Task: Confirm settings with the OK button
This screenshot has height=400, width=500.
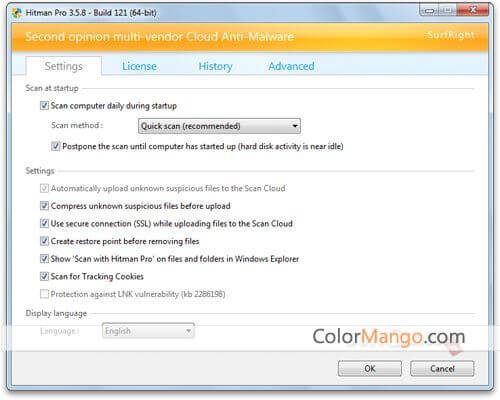Action: (370, 368)
